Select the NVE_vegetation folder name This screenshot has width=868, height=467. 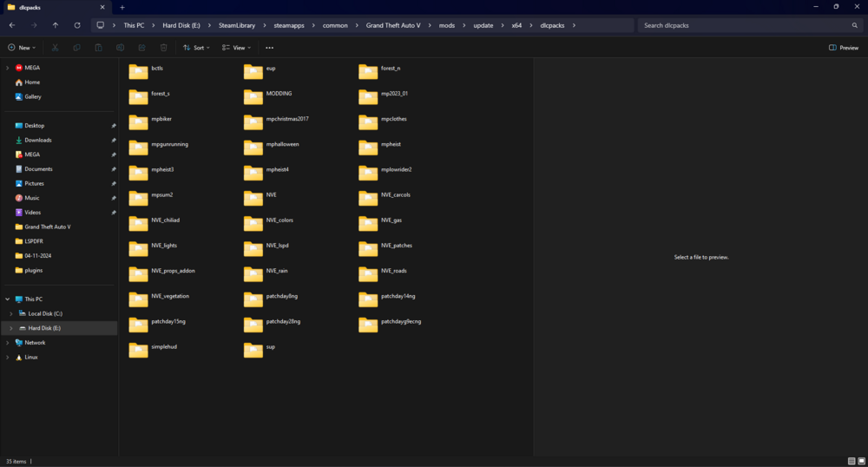[170, 297]
